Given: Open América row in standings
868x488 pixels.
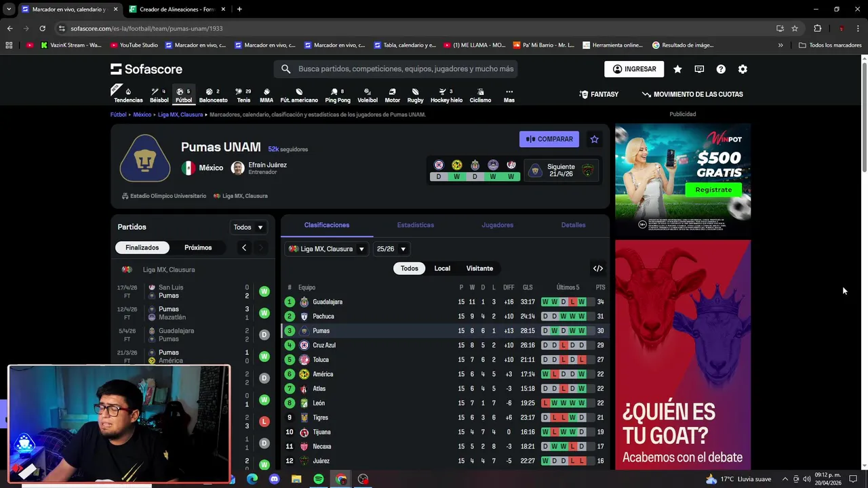Looking at the screenshot, I should point(445,374).
